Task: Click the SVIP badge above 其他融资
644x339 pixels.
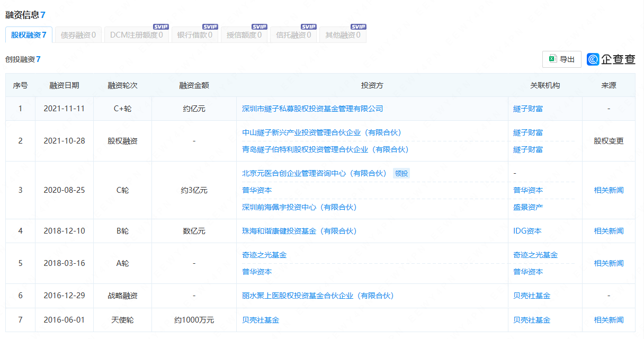Action: click(359, 26)
